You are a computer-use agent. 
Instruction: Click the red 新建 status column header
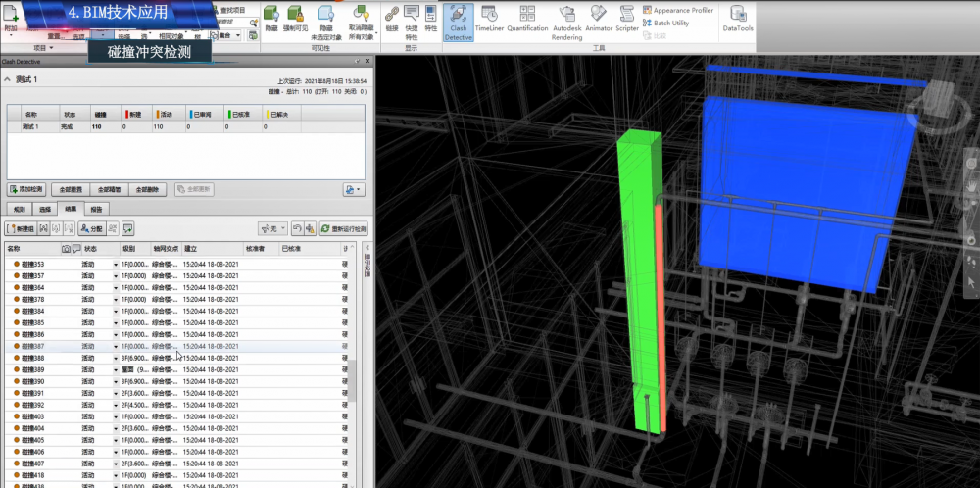coord(135,114)
